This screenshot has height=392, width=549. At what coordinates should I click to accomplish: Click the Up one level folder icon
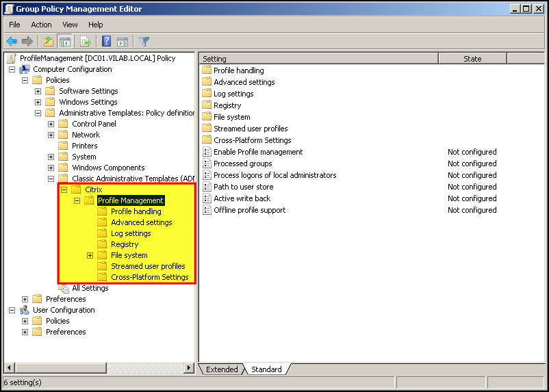[x=49, y=41]
